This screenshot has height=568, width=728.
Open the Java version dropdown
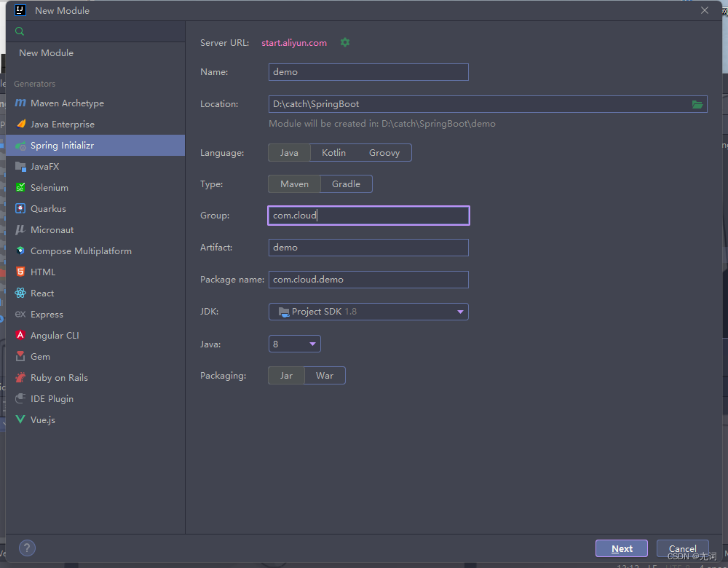point(294,344)
